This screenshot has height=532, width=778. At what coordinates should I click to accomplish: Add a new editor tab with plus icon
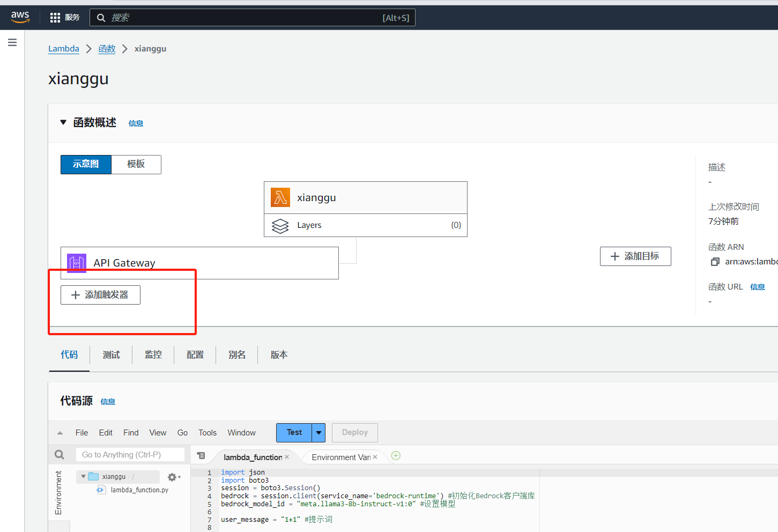tap(396, 456)
